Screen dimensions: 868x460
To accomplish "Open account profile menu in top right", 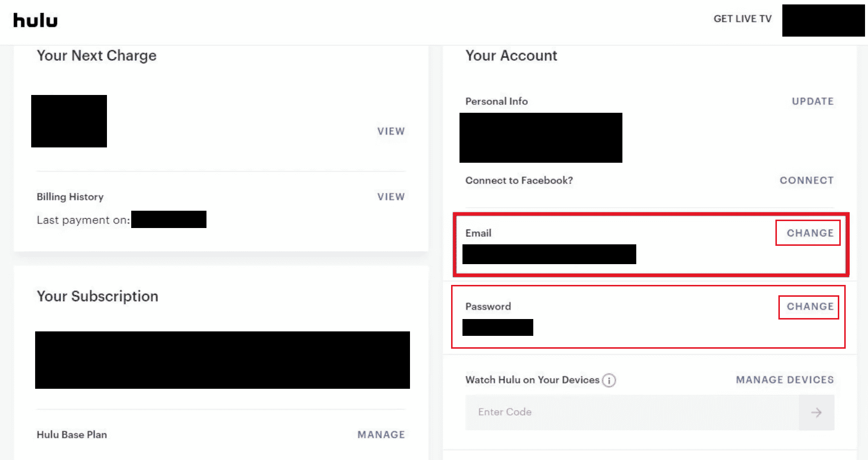I will point(823,20).
